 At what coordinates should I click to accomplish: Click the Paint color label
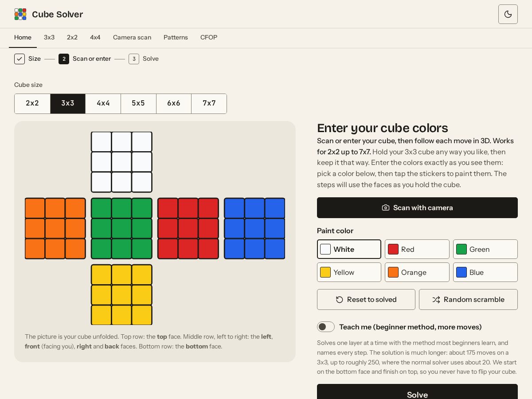point(335,231)
